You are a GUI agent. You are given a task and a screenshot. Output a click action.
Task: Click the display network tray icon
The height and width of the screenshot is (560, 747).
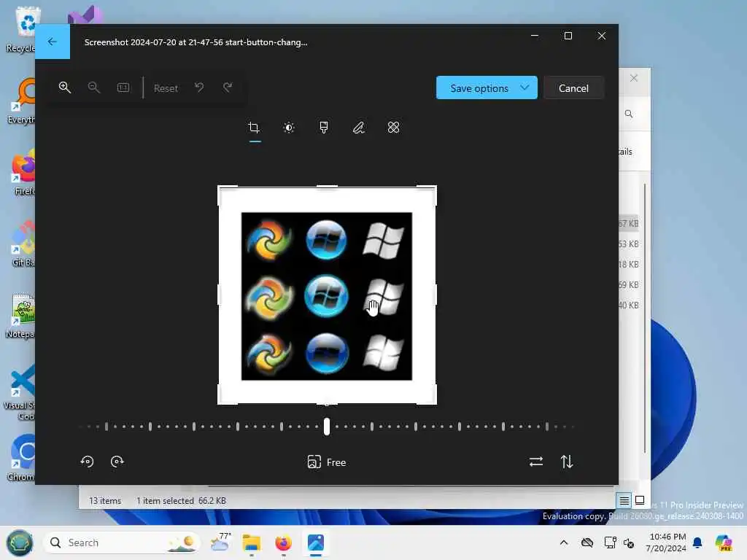point(610,542)
